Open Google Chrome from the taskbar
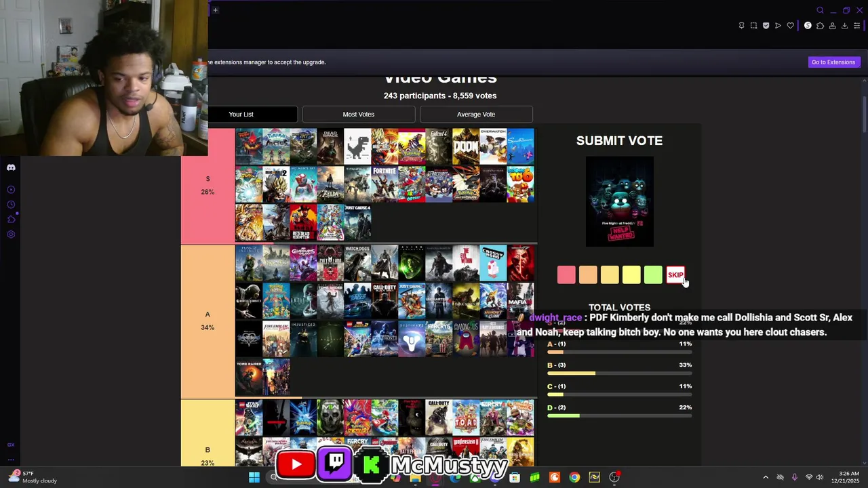This screenshot has width=868, height=488. tap(574, 477)
